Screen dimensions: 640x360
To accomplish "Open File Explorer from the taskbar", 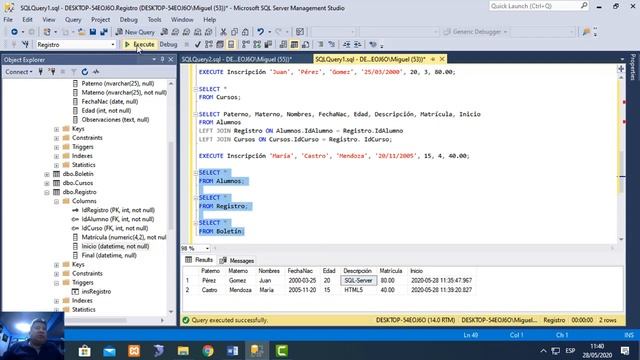I will (x=183, y=351).
